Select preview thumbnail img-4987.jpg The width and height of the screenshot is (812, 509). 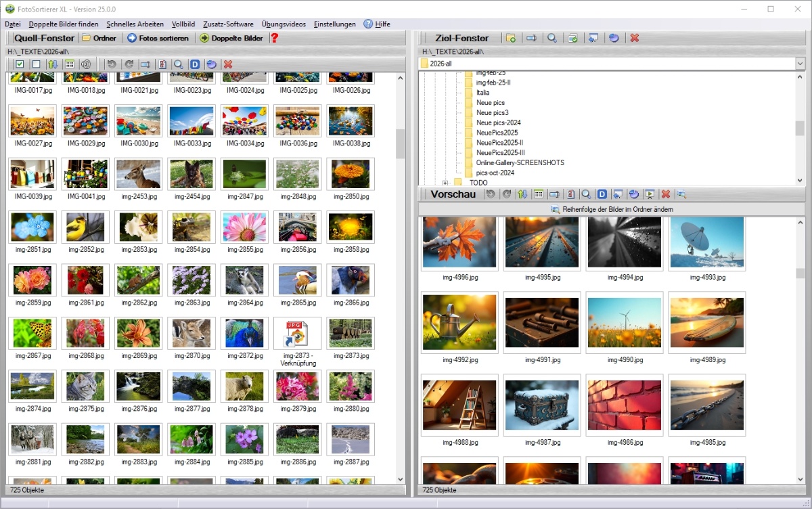542,405
